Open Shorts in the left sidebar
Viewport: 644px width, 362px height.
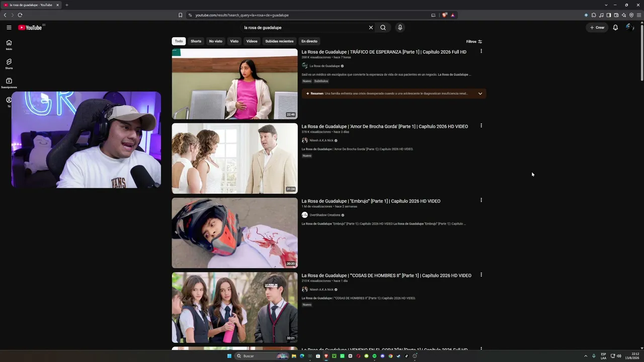9,64
